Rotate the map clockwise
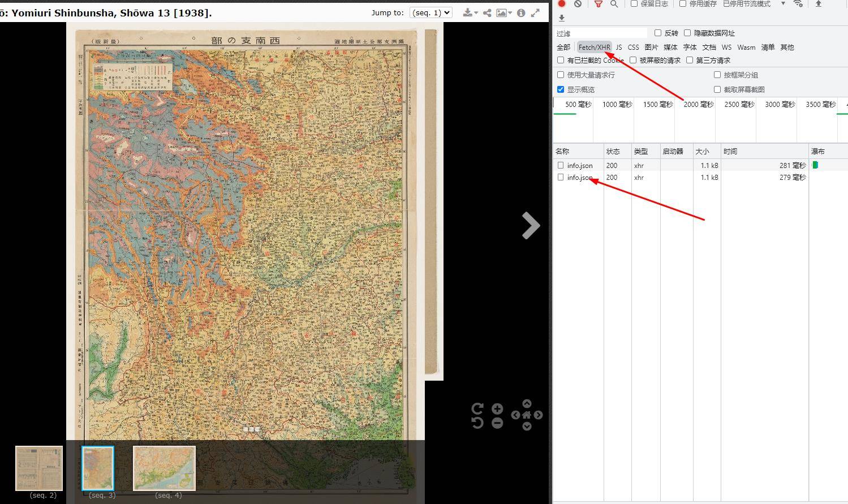The image size is (848, 504). (477, 408)
